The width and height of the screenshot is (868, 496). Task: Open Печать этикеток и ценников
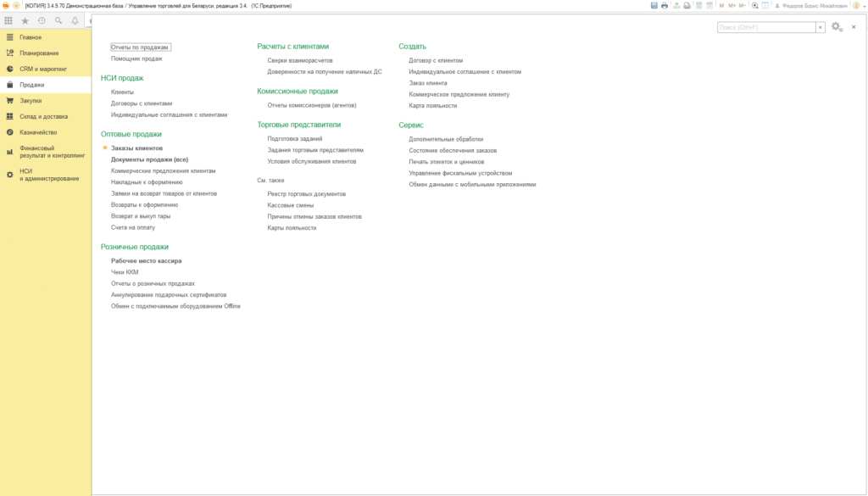pyautogui.click(x=447, y=162)
